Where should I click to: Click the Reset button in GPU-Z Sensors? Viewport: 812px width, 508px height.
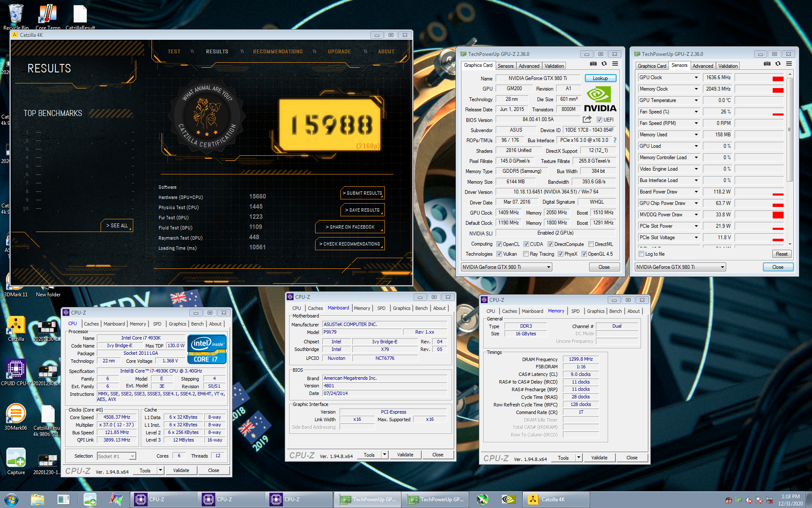[x=782, y=254]
